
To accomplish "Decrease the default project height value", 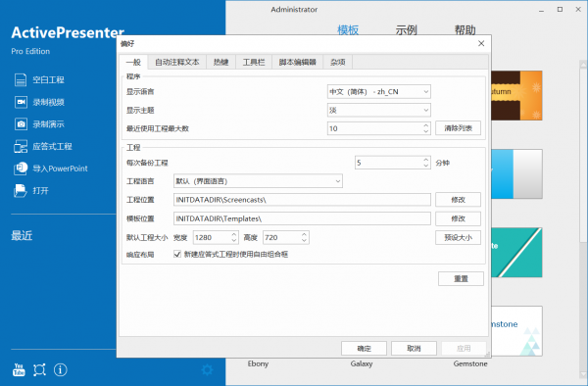I will (x=304, y=241).
